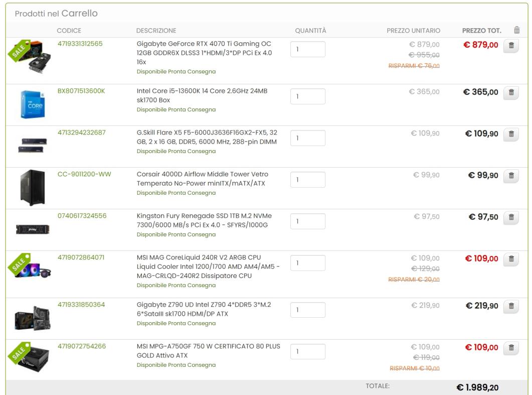Click the trash icon in table header

[x=516, y=31]
